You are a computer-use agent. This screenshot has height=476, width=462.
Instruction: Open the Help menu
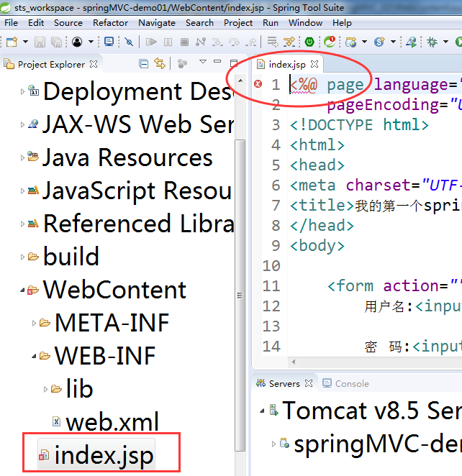point(342,23)
